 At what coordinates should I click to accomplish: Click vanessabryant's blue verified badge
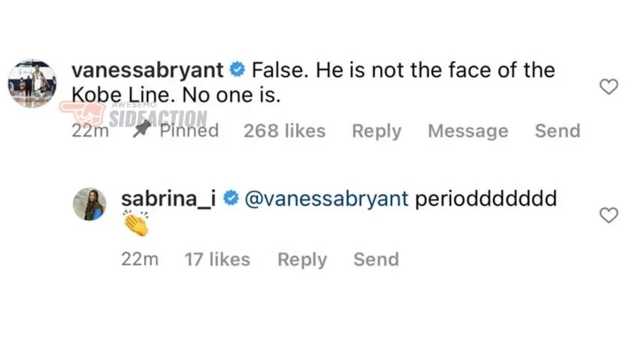pos(237,69)
